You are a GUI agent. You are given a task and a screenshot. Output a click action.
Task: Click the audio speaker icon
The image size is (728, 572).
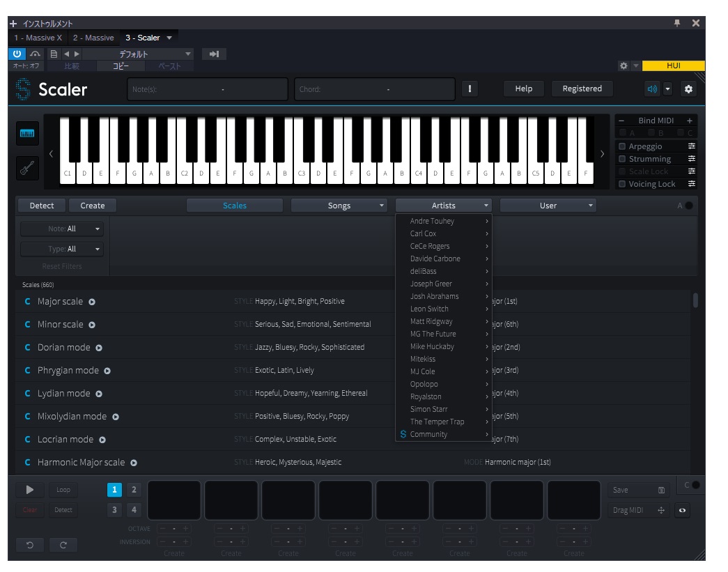652,88
